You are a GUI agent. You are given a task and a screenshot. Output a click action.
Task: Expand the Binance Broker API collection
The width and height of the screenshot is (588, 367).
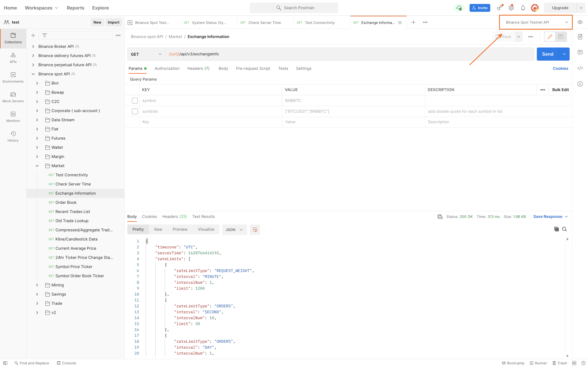coord(33,46)
